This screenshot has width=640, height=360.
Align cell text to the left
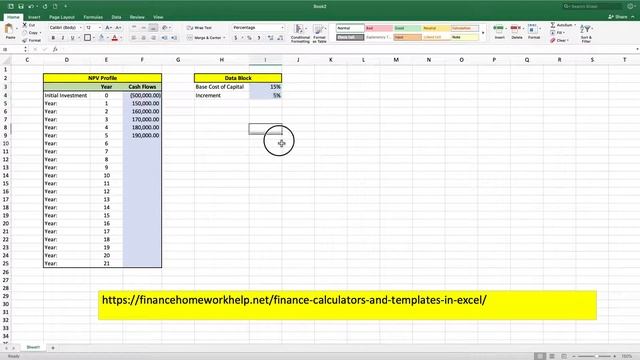134,38
